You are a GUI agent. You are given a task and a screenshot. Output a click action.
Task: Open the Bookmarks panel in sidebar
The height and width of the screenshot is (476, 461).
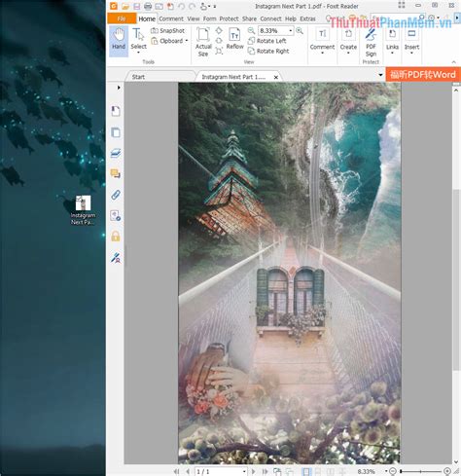pos(116,111)
